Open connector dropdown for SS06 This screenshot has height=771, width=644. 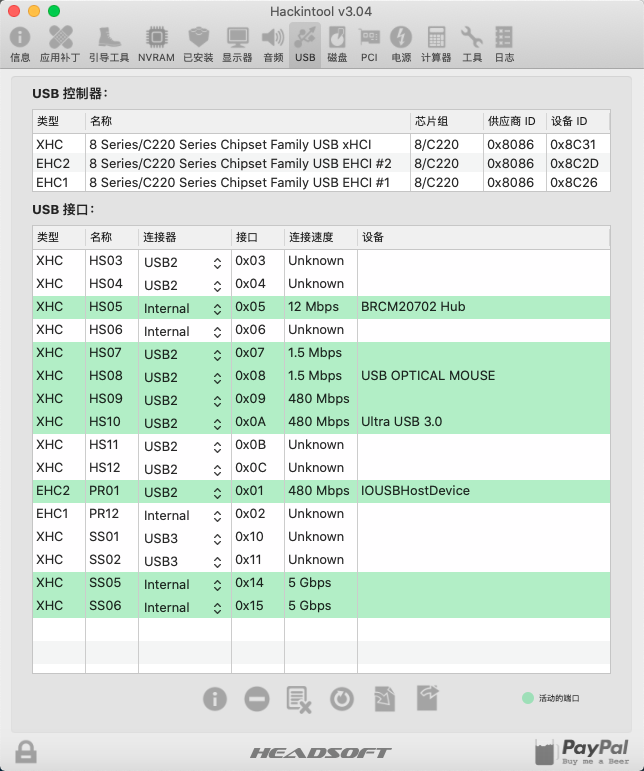click(x=184, y=608)
